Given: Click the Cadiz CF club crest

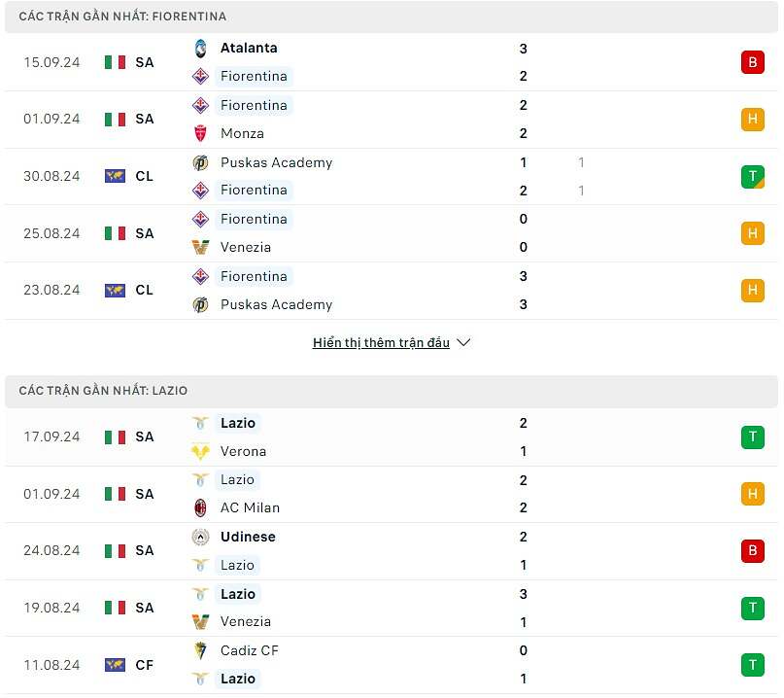Looking at the screenshot, I should pyautogui.click(x=201, y=650).
